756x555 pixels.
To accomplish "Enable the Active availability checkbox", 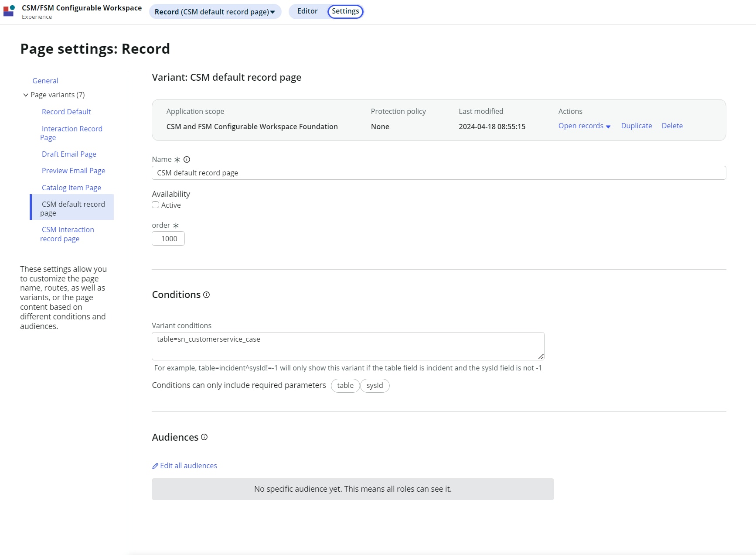I will pos(155,205).
